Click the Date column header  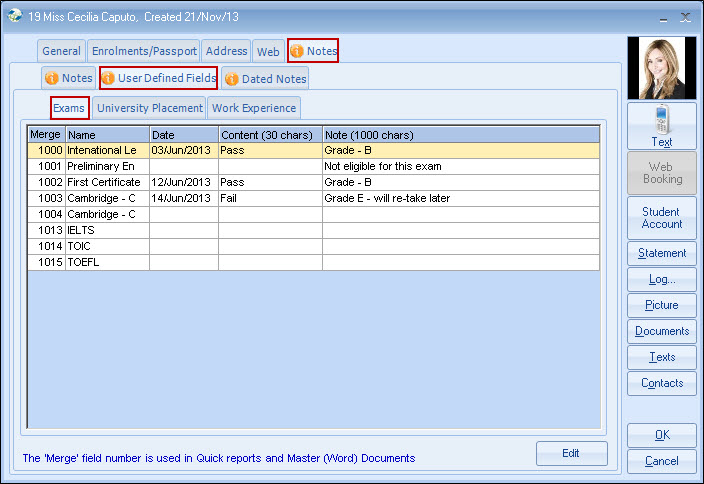(183, 135)
